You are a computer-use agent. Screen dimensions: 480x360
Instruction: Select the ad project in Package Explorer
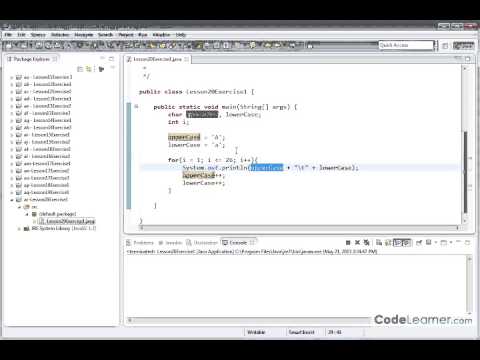[x=44, y=99]
